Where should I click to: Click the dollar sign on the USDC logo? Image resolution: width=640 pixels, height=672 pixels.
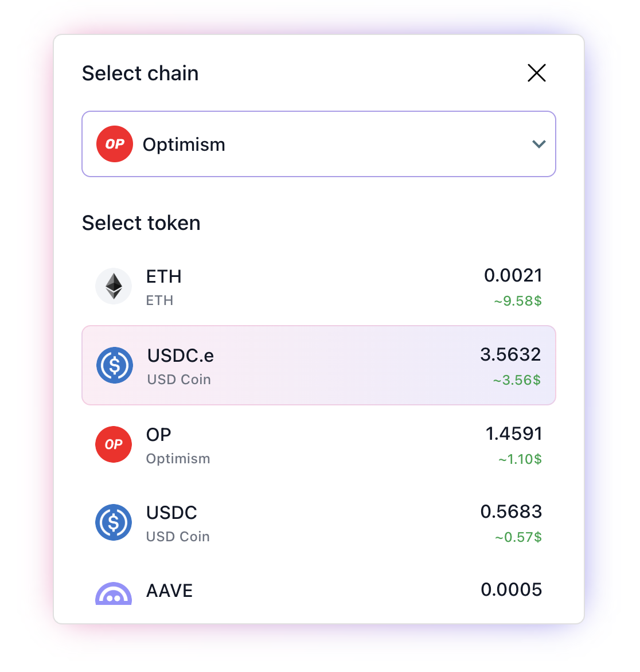(114, 522)
